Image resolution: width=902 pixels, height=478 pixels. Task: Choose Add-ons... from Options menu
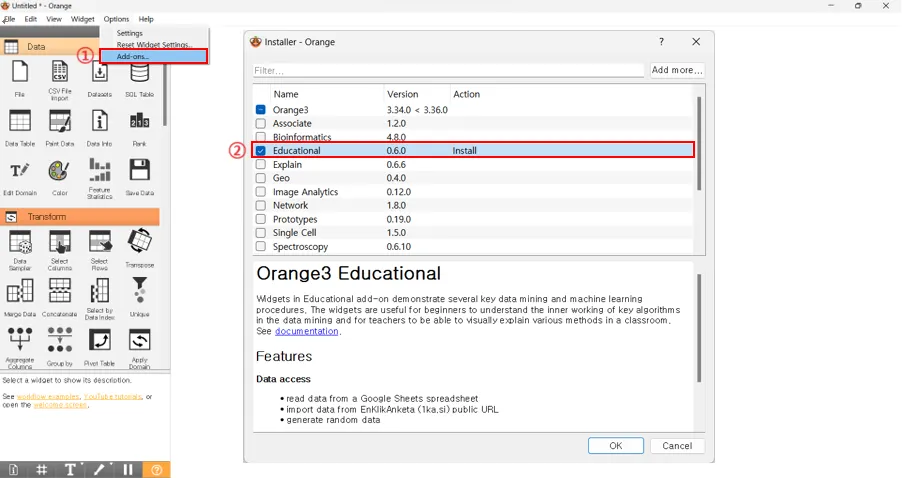point(154,56)
